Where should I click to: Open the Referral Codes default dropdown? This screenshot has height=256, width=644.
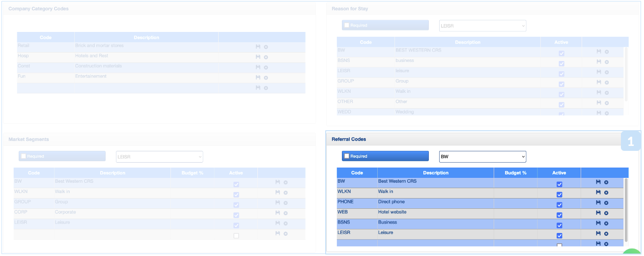point(482,157)
